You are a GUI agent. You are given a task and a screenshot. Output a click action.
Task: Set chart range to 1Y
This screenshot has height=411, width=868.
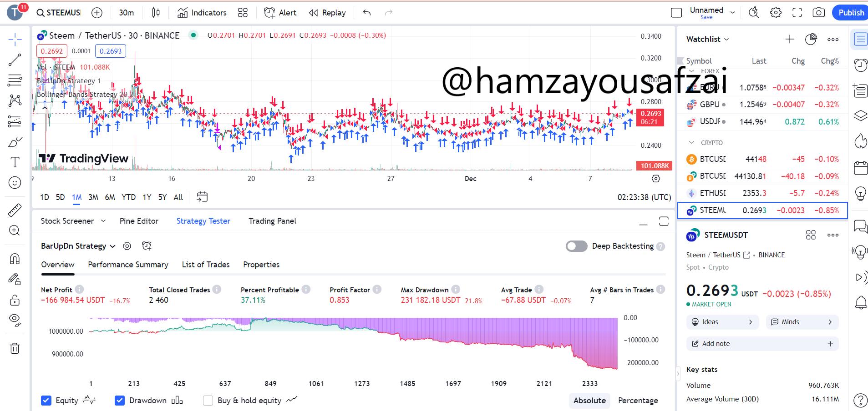pos(147,197)
